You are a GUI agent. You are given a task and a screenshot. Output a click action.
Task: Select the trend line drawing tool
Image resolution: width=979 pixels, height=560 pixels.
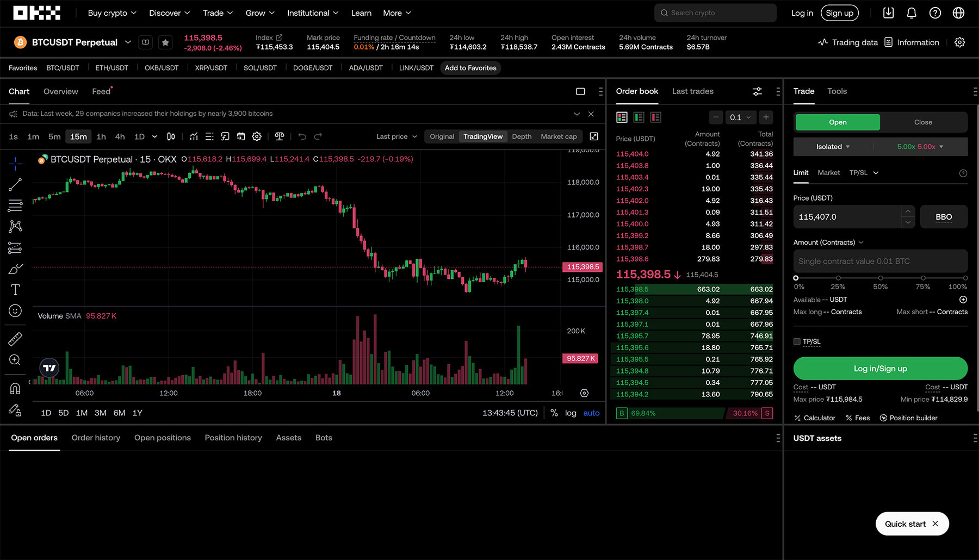15,185
